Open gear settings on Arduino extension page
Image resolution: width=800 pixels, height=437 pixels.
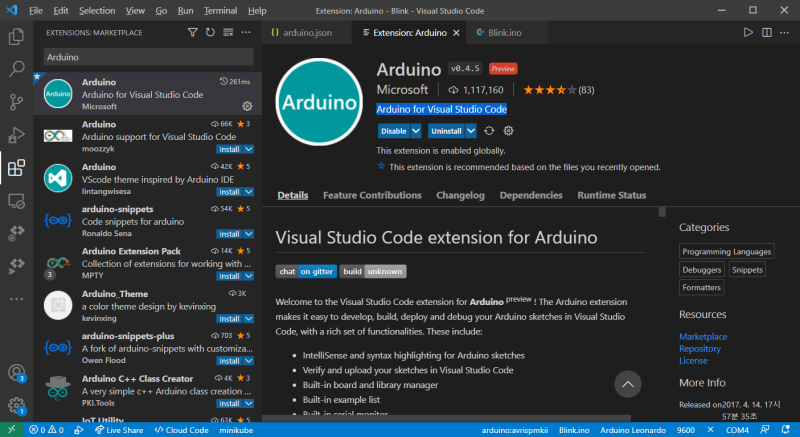(508, 131)
